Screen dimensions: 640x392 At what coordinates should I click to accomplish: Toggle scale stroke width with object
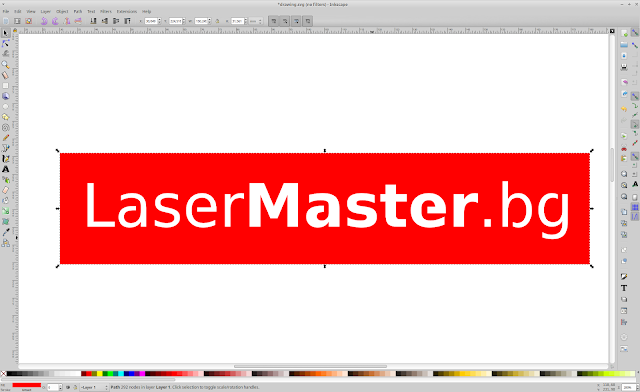click(x=273, y=21)
